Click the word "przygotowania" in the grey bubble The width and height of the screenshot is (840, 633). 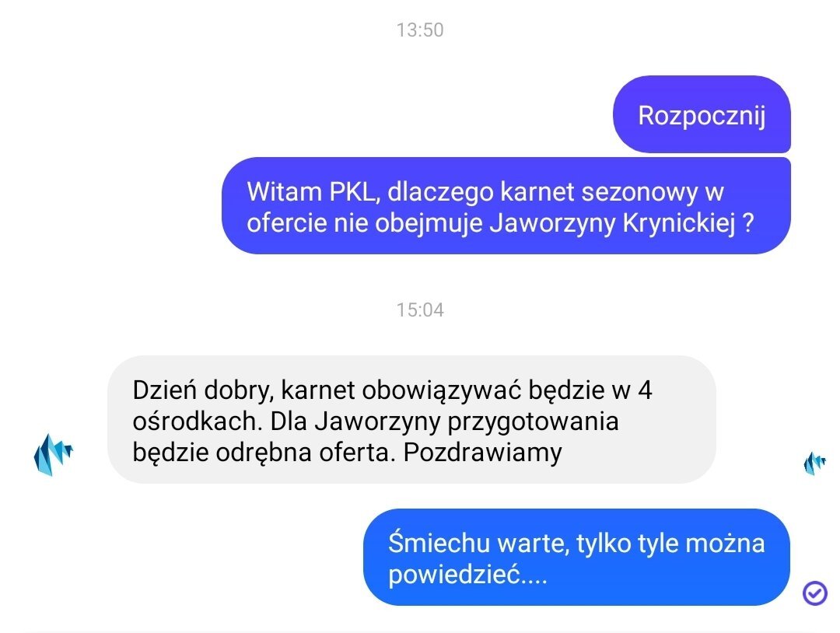click(533, 421)
